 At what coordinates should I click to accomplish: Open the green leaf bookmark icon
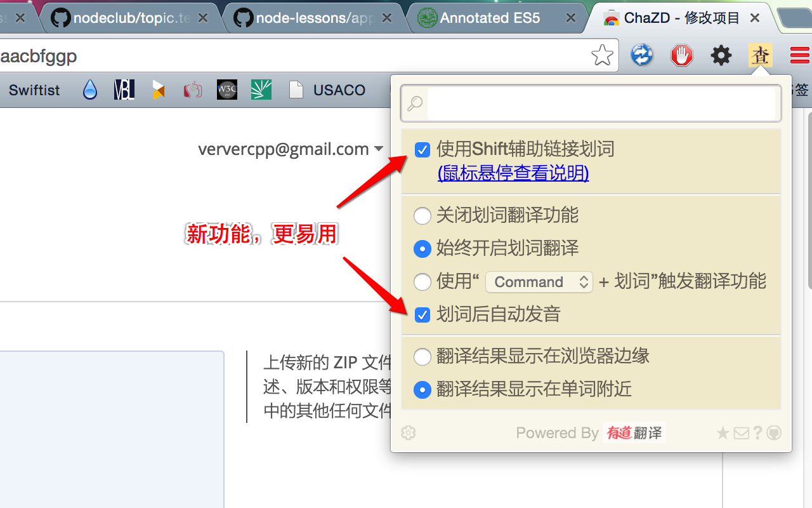click(261, 90)
